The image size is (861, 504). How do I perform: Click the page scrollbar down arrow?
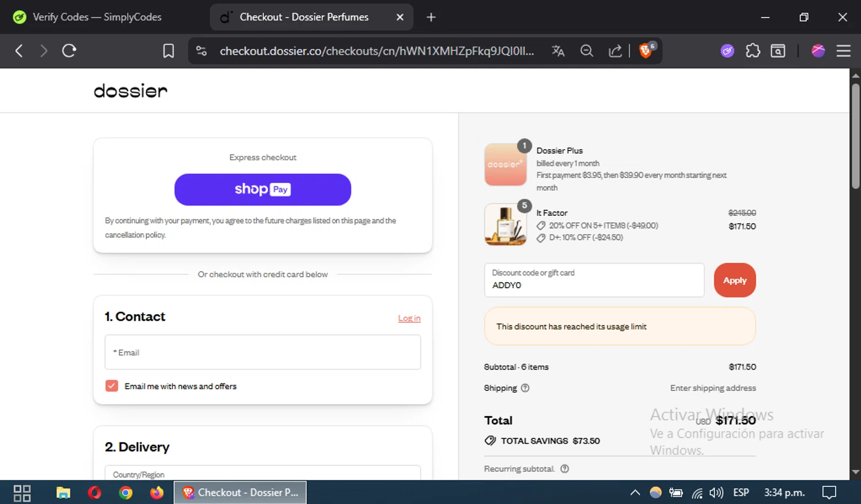pos(856,472)
